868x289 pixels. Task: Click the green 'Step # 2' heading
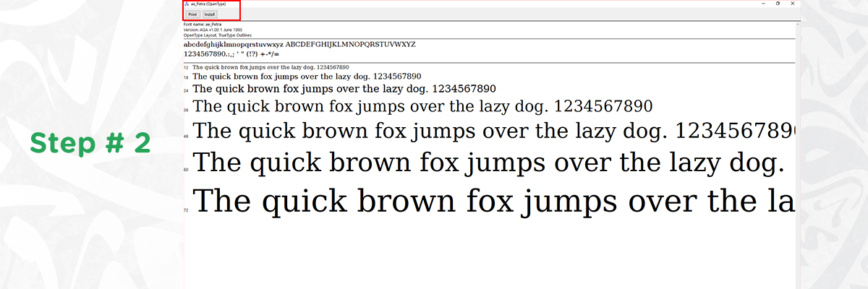(x=90, y=144)
